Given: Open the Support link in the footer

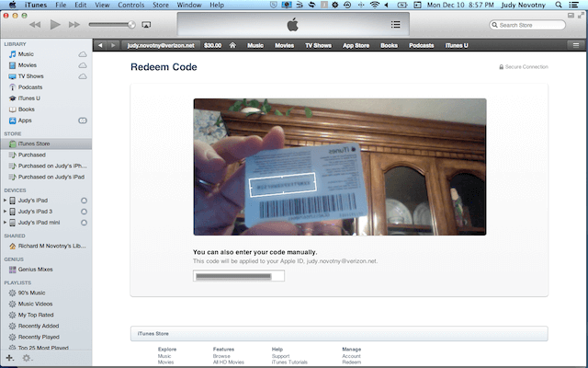Looking at the screenshot, I should (280, 356).
